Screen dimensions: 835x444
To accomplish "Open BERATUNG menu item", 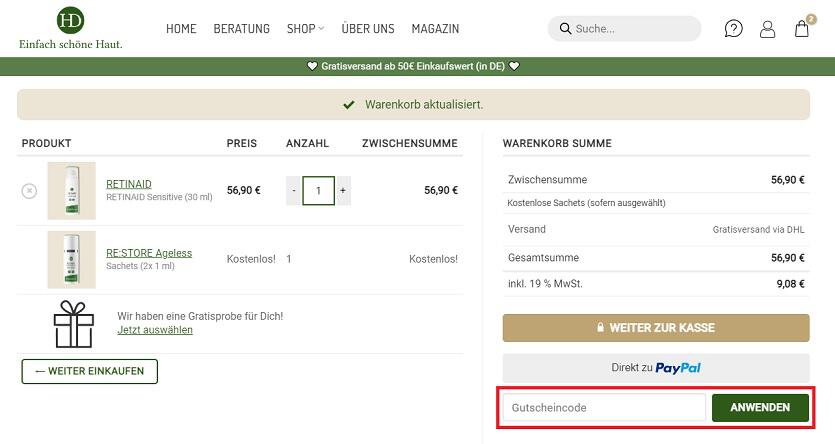I will click(241, 29).
